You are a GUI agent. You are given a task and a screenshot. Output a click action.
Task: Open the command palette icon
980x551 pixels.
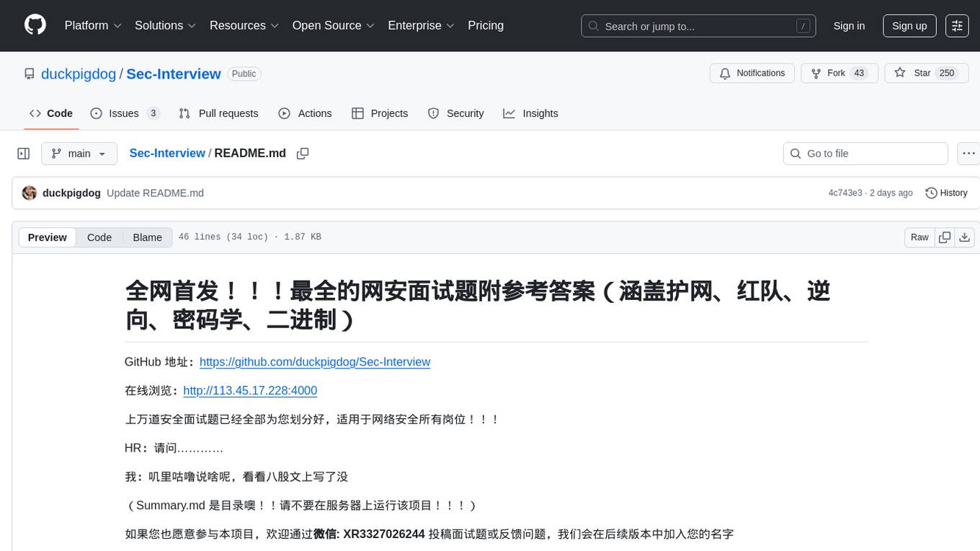tap(957, 25)
